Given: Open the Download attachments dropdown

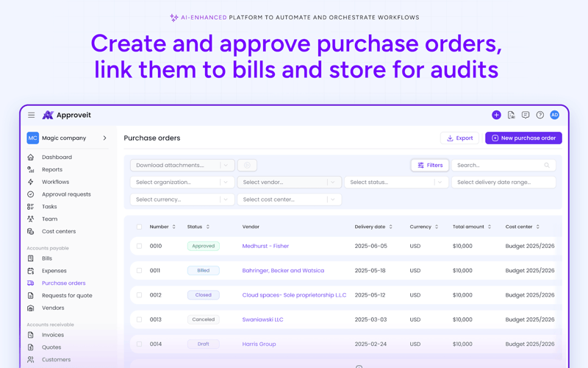Looking at the screenshot, I should coord(182,165).
